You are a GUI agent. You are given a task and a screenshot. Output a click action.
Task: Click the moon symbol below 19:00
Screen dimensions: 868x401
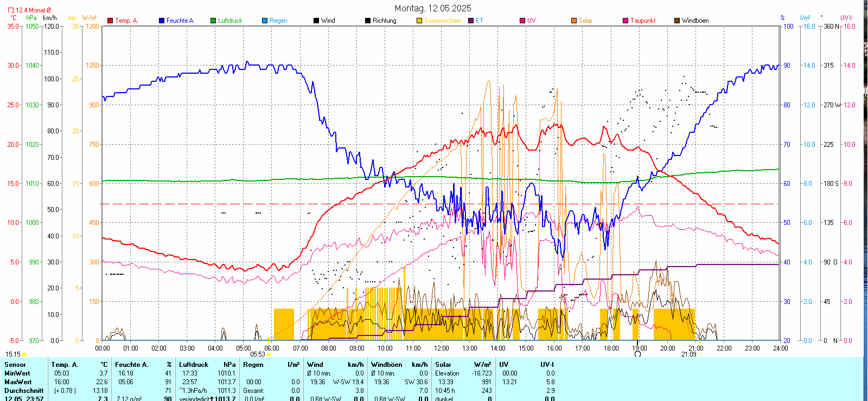point(638,354)
